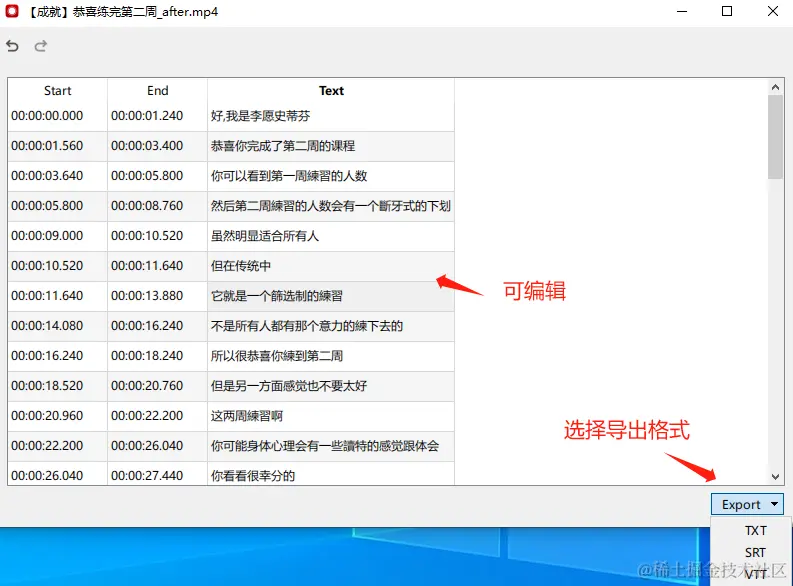
Task: Select end time 00:00:05.800 cell
Action: (x=157, y=176)
